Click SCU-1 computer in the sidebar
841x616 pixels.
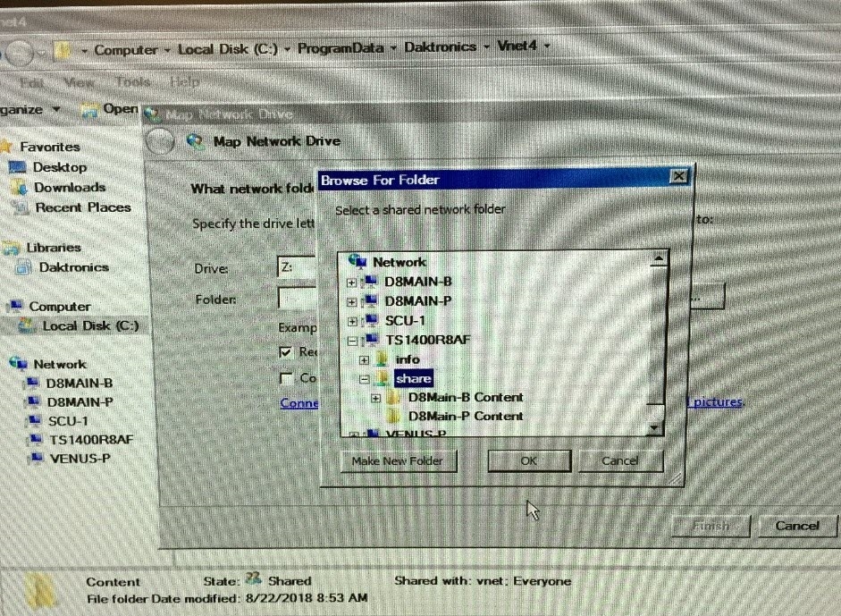click(71, 420)
